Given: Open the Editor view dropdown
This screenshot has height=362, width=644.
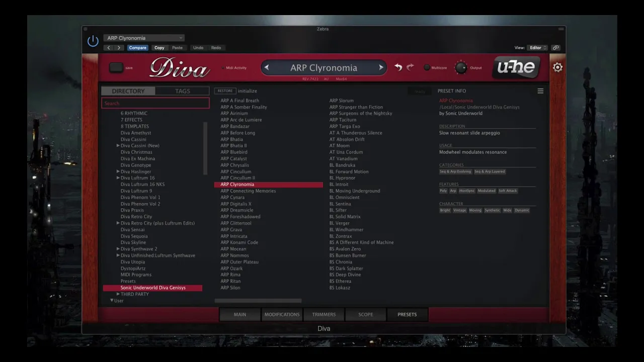Looking at the screenshot, I should [538, 48].
